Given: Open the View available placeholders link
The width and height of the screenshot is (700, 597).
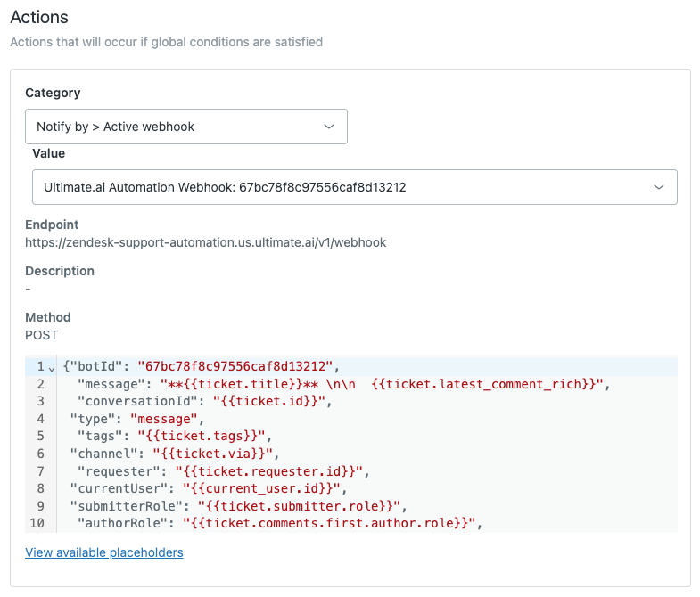Looking at the screenshot, I should [104, 552].
